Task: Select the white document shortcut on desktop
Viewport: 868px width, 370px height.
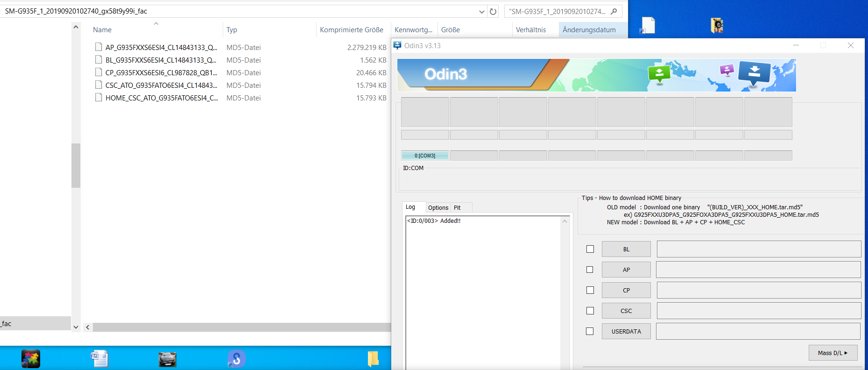Action: click(x=648, y=25)
